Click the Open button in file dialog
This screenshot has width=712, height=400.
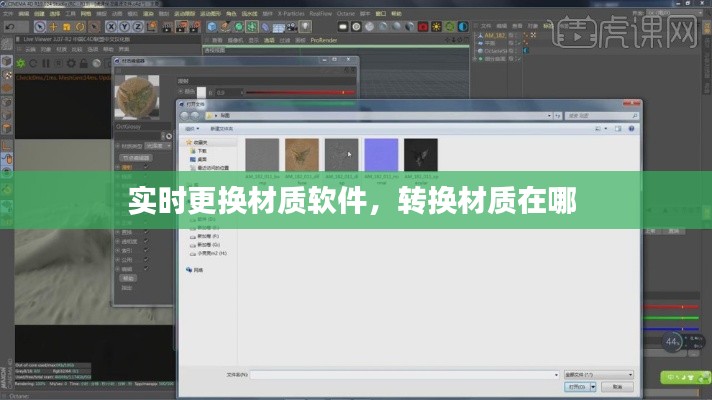(576, 386)
